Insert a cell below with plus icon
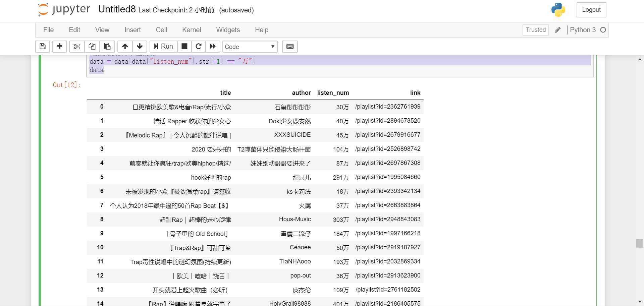 coord(59,46)
